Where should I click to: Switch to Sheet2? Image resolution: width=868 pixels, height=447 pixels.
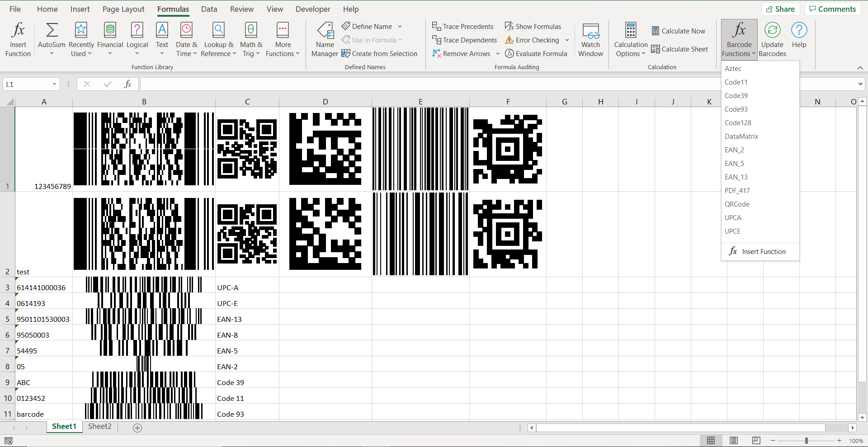(99, 427)
